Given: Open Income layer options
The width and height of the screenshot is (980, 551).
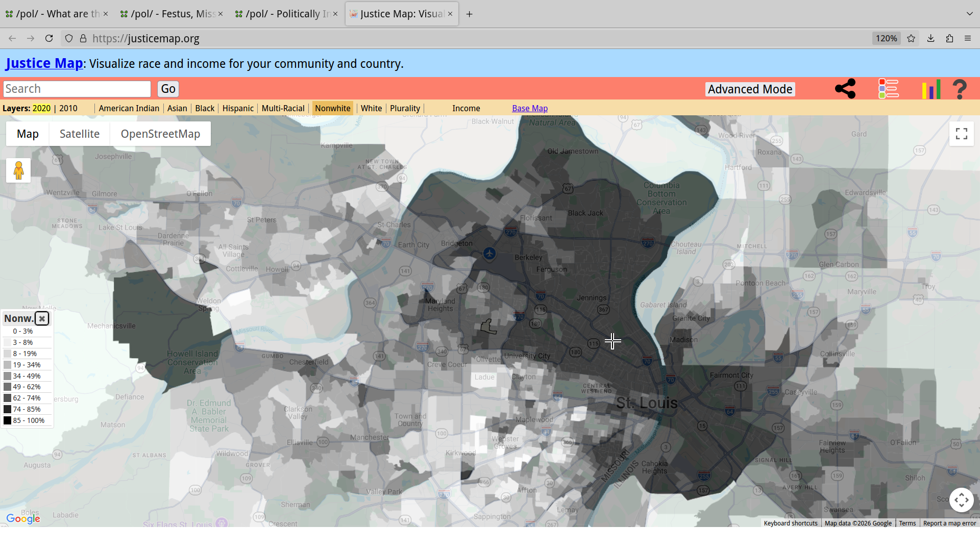Looking at the screenshot, I should click(x=465, y=109).
